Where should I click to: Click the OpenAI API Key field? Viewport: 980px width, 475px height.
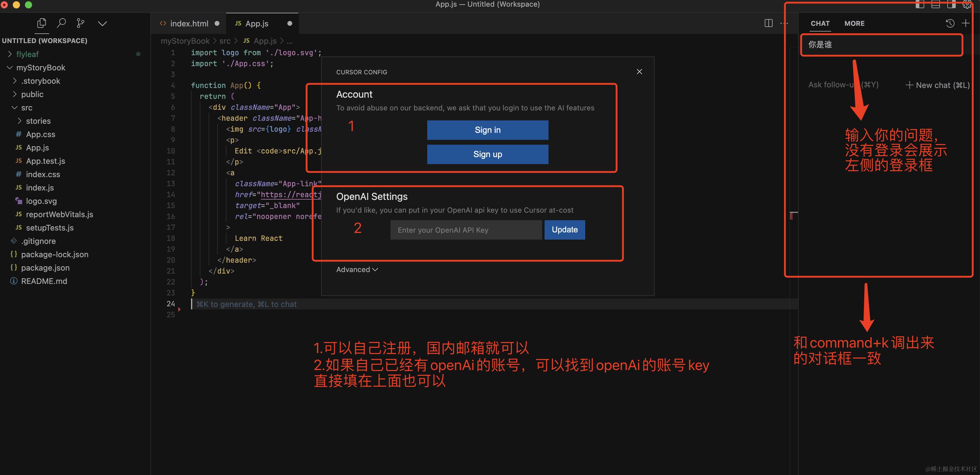coord(466,230)
